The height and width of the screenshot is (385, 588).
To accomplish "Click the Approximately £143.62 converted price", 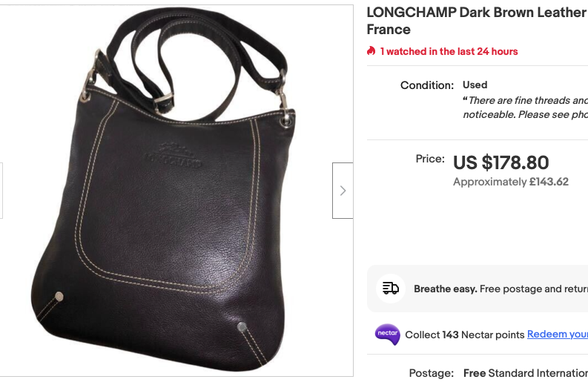I will [x=511, y=182].
